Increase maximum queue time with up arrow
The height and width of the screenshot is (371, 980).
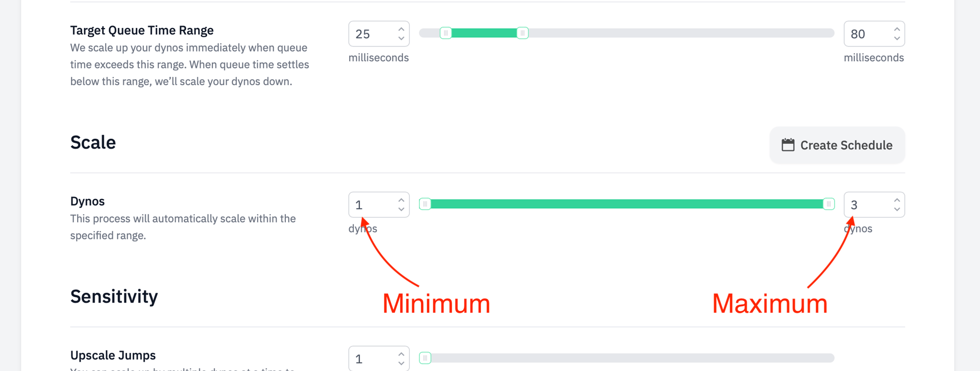(x=897, y=29)
